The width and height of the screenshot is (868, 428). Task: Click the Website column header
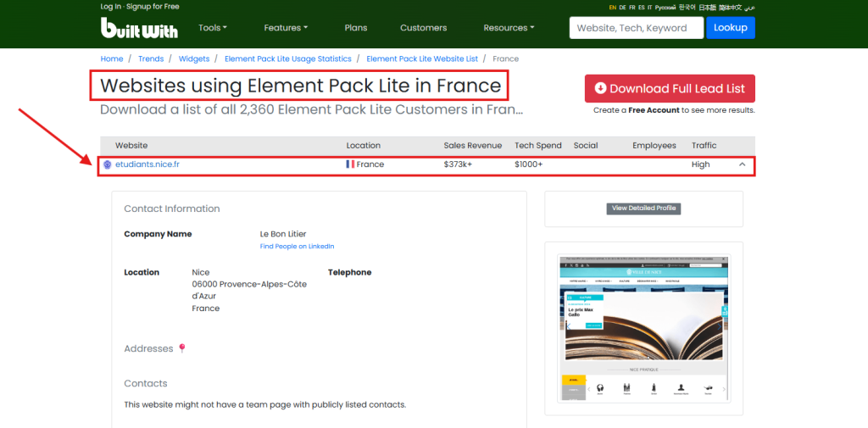point(131,146)
